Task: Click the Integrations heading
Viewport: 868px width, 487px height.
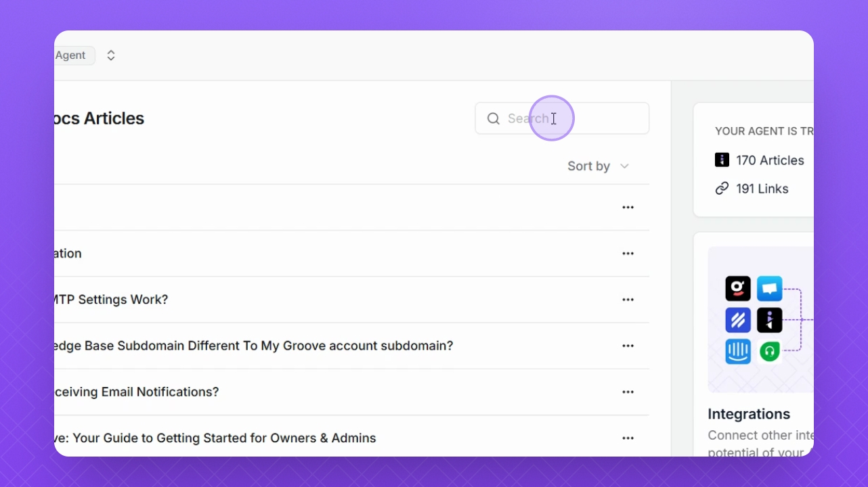Action: point(749,414)
